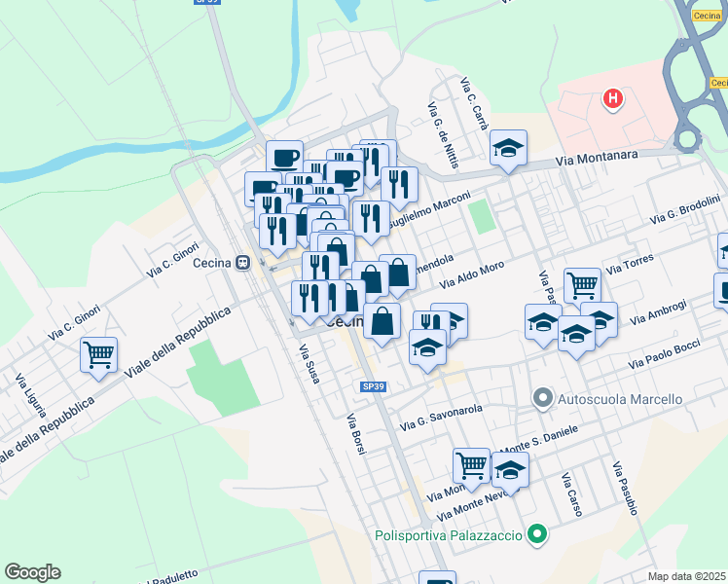Click the cart marker near Via Monte Nevoso
Image resolution: width=728 pixels, height=584 pixels.
pos(471,466)
